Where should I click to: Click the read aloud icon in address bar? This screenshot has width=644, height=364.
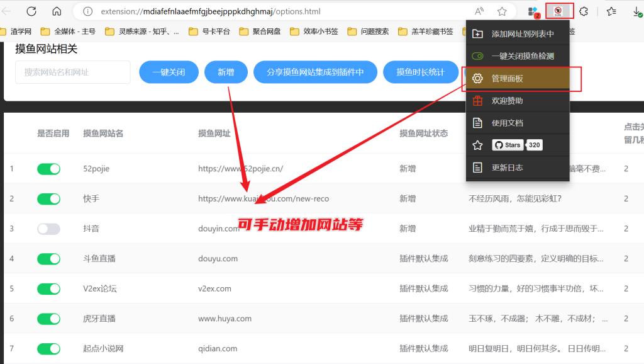(x=479, y=11)
